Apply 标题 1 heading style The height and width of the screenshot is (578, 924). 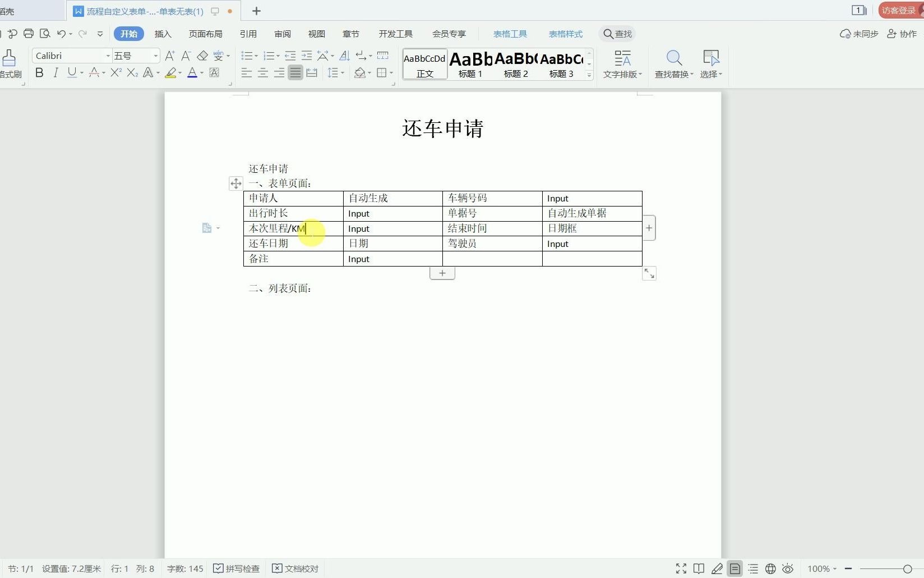(x=470, y=64)
